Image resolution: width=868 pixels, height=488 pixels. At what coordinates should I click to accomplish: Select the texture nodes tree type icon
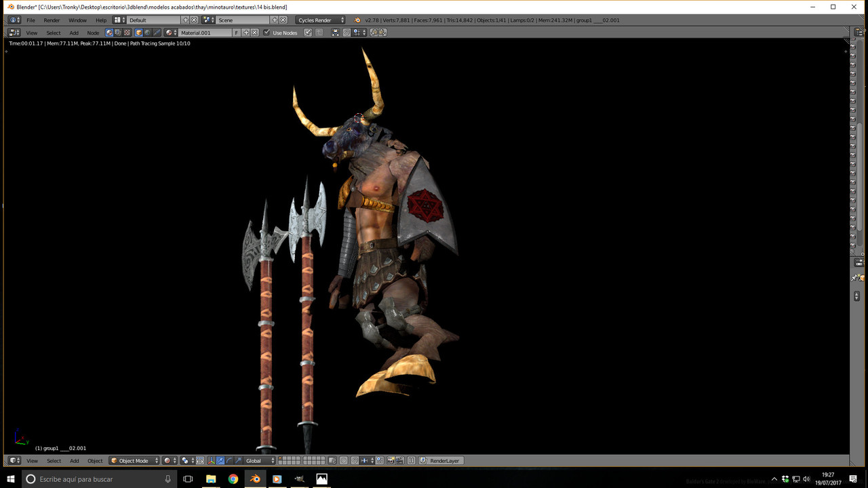coord(127,33)
